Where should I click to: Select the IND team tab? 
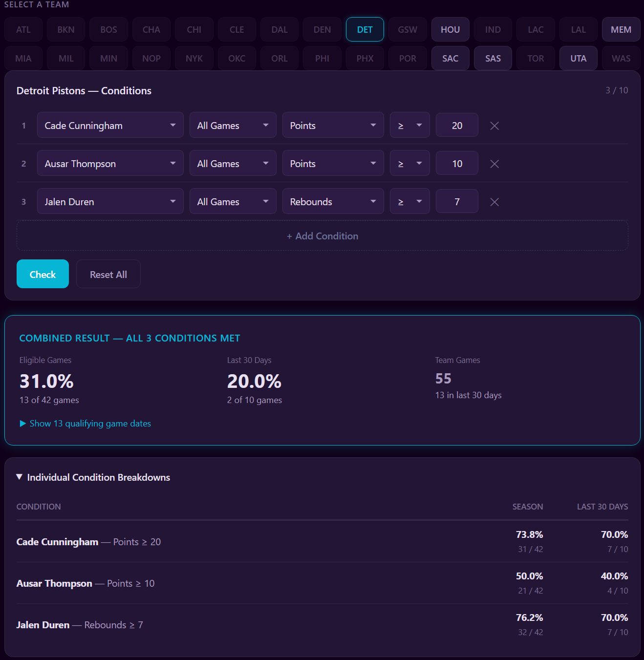click(493, 30)
